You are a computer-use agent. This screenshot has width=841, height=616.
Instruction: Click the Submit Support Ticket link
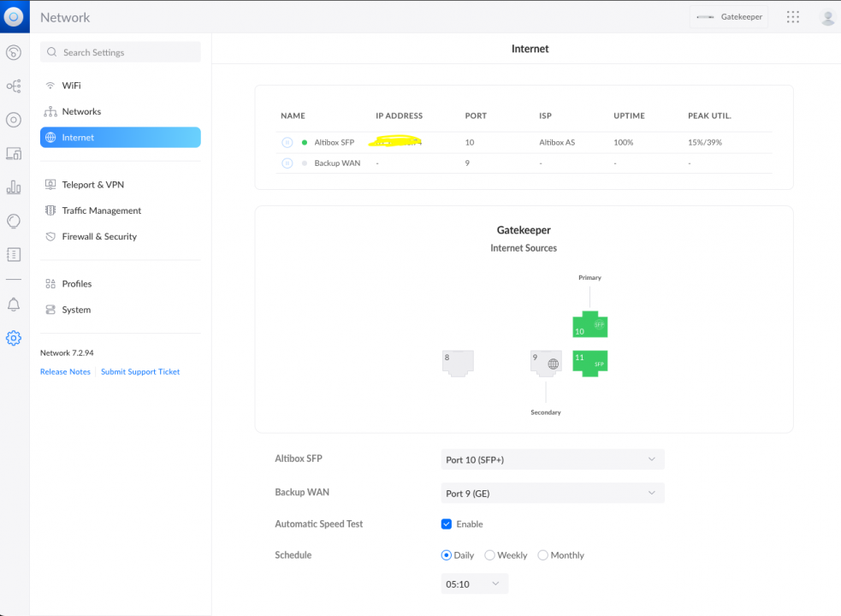click(x=140, y=372)
